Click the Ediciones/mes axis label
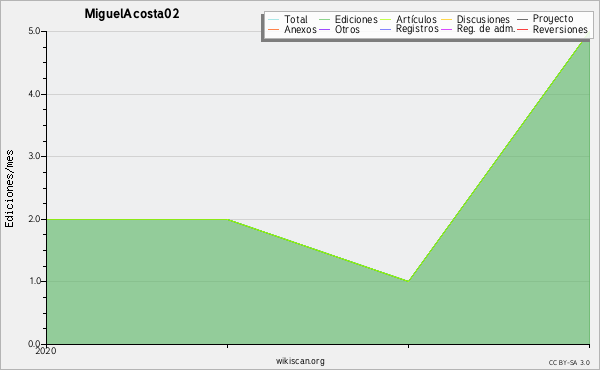The image size is (600, 370). 9,189
